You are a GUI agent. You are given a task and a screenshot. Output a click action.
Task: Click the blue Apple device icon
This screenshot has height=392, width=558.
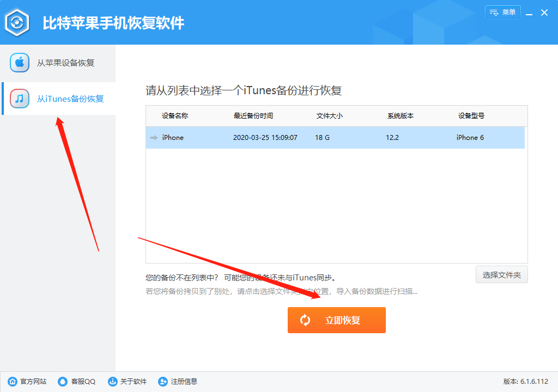pos(20,63)
